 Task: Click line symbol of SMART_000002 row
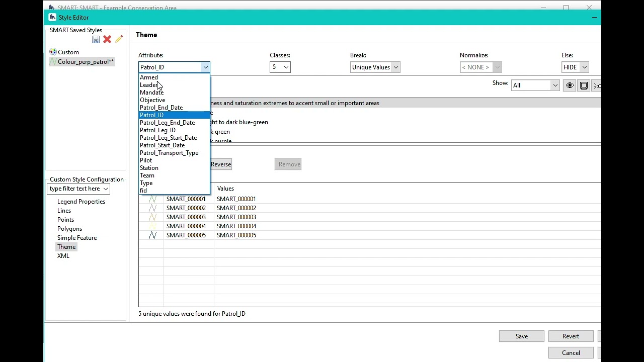pyautogui.click(x=152, y=208)
